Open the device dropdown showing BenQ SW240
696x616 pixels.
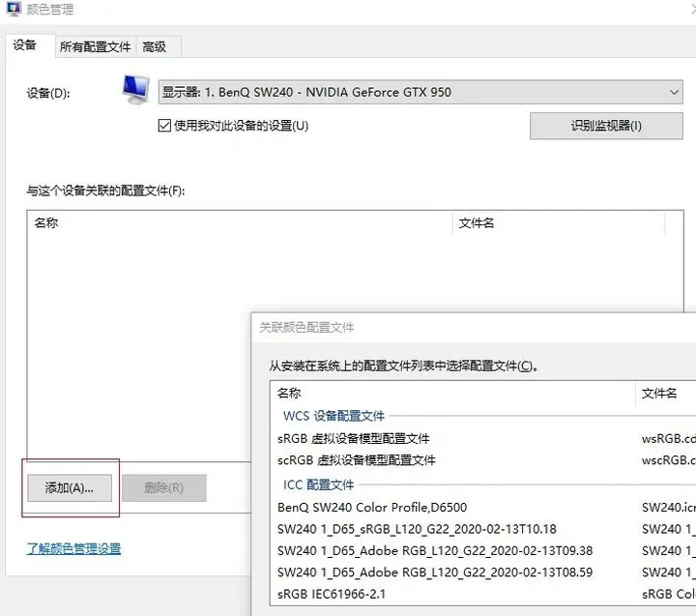420,92
